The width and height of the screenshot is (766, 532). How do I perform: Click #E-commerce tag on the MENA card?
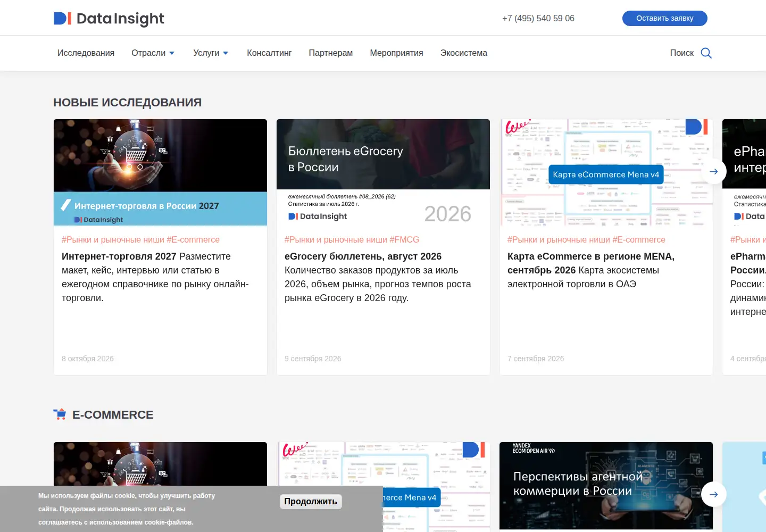pos(639,240)
